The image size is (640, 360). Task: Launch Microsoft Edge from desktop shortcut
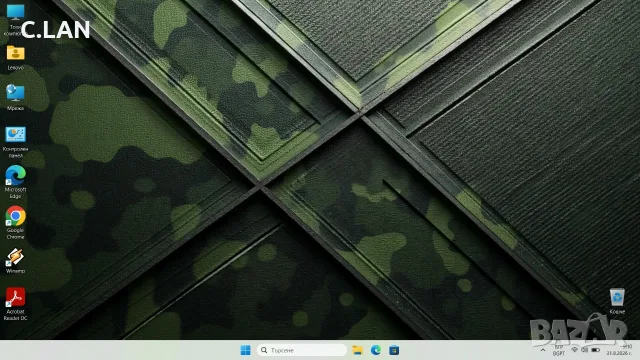click(16, 182)
